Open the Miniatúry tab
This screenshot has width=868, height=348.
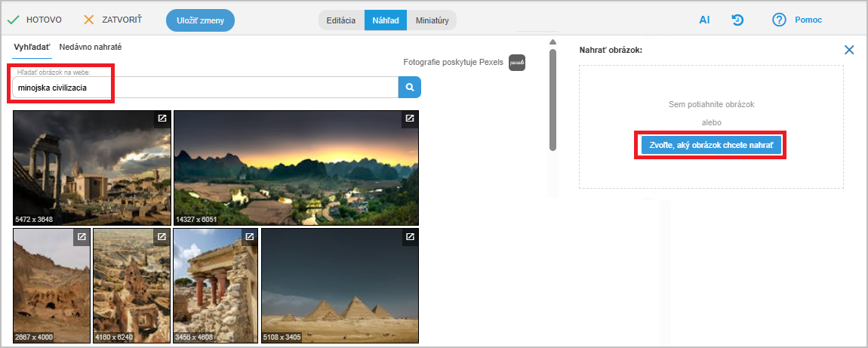[432, 20]
